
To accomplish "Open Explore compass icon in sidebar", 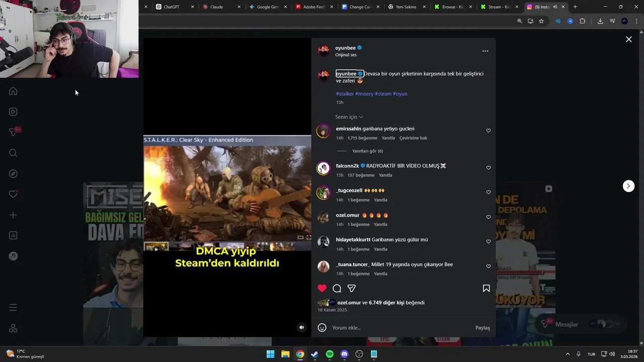I will coord(13,173).
